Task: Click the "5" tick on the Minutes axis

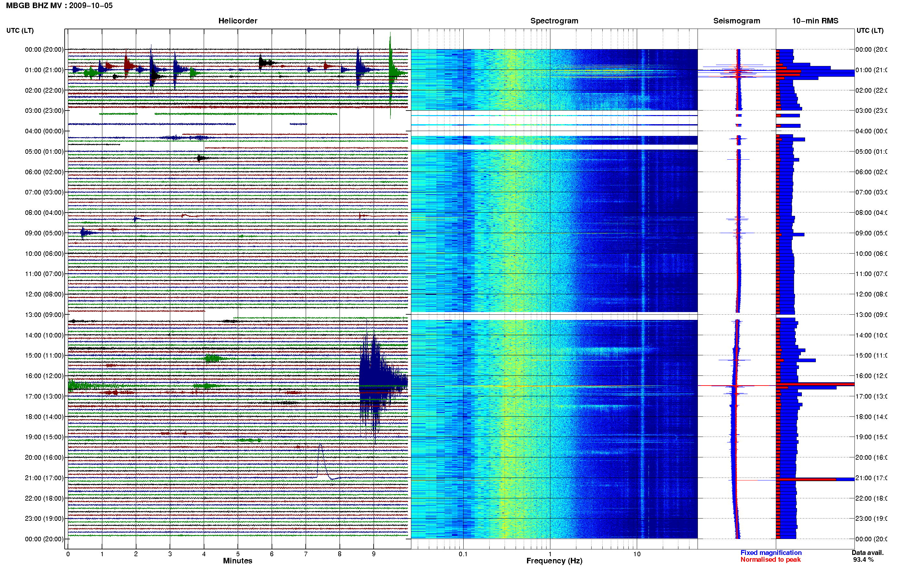Action: point(238,554)
